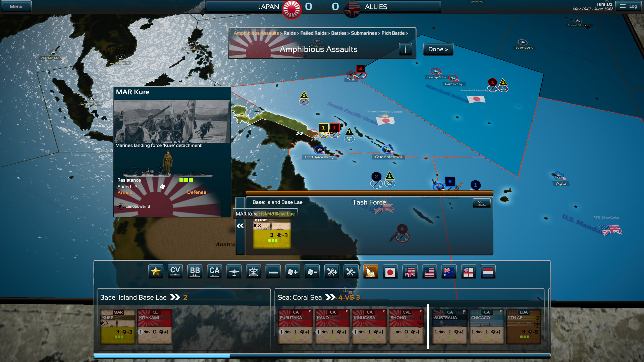Select the CA FURUTAKA unit card

click(295, 326)
